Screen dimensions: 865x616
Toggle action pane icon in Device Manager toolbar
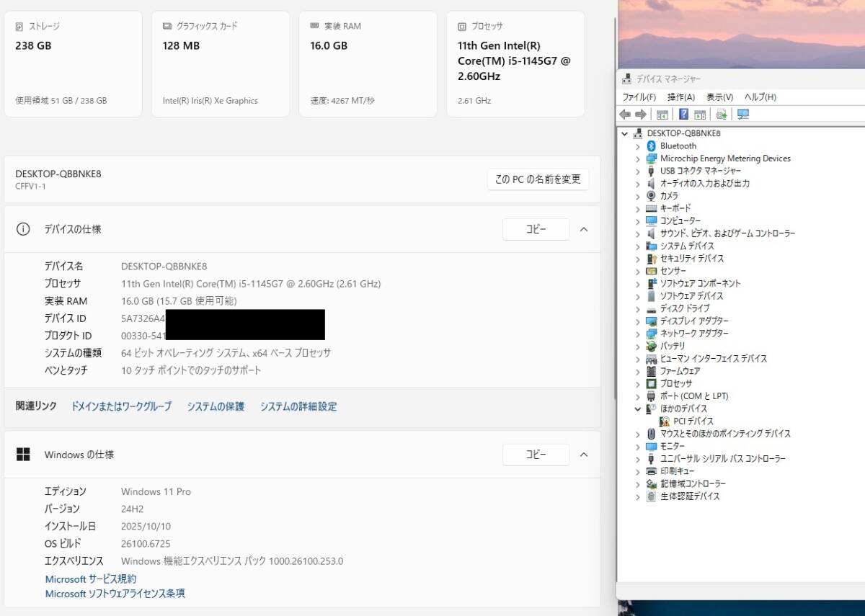tap(699, 115)
